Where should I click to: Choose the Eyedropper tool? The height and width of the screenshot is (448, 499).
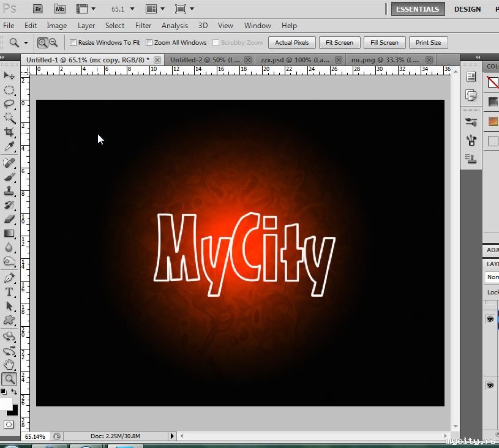(9, 147)
